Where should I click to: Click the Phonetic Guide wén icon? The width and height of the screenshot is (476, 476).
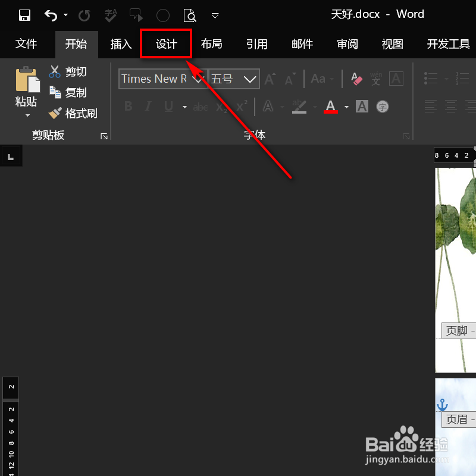pyautogui.click(x=376, y=79)
